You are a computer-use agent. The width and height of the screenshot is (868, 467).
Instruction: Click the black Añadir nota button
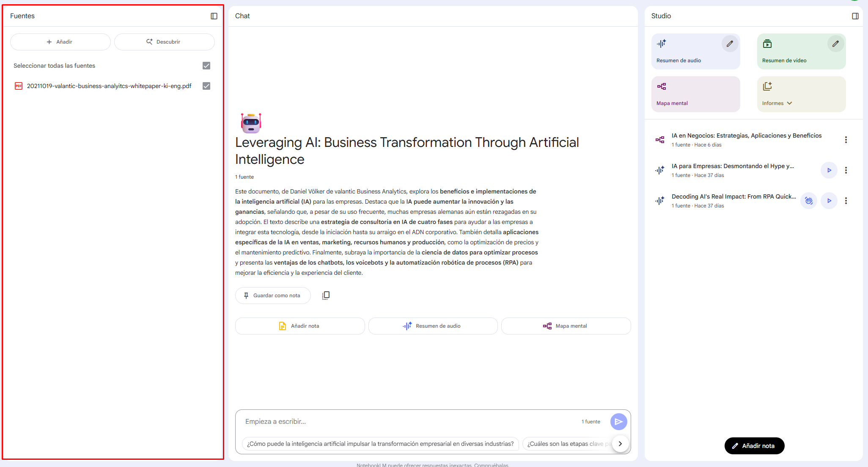(754, 446)
